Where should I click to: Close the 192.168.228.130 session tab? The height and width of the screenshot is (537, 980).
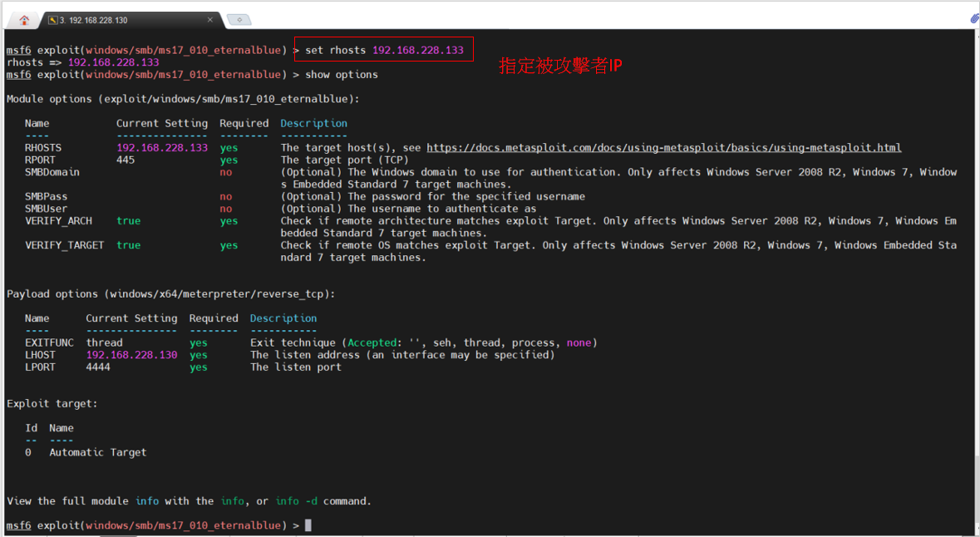coord(210,20)
